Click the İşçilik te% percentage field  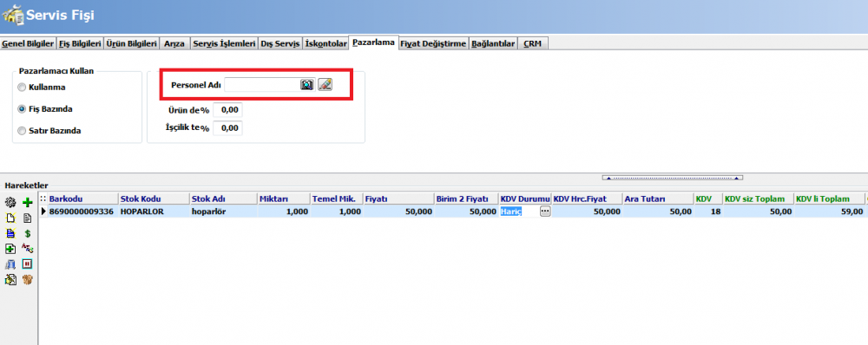tap(227, 128)
